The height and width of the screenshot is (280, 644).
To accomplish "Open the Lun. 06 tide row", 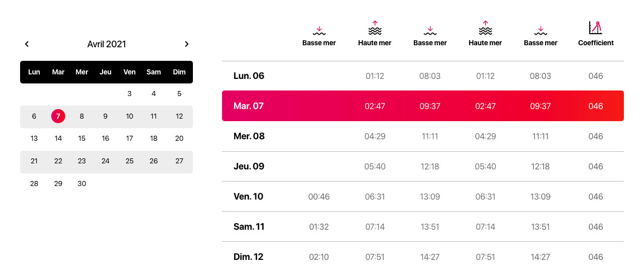I will coord(423,76).
